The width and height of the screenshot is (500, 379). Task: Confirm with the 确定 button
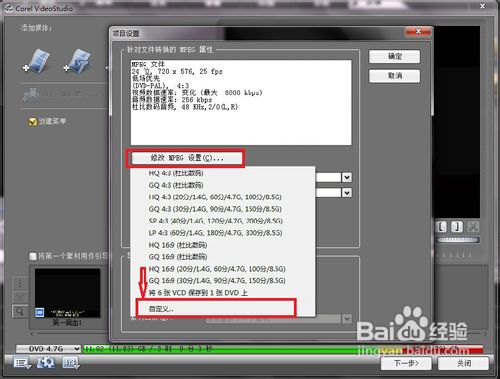click(394, 57)
